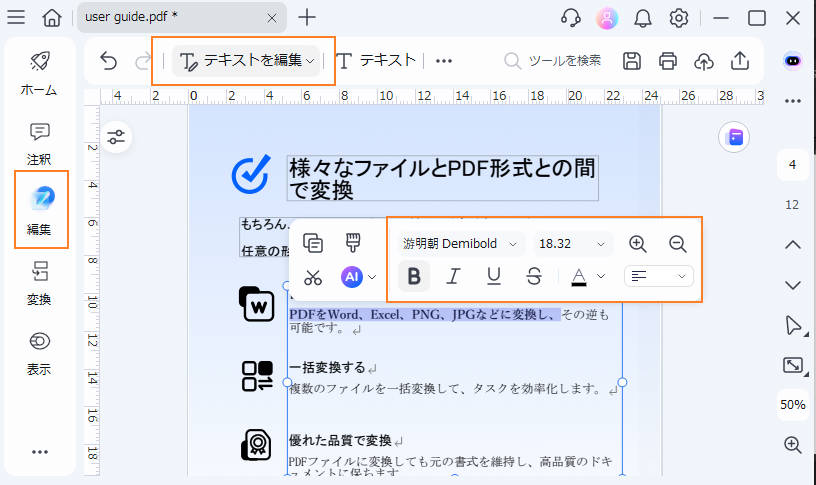
Task: Click the 一括変換する heading text
Action: 327,367
